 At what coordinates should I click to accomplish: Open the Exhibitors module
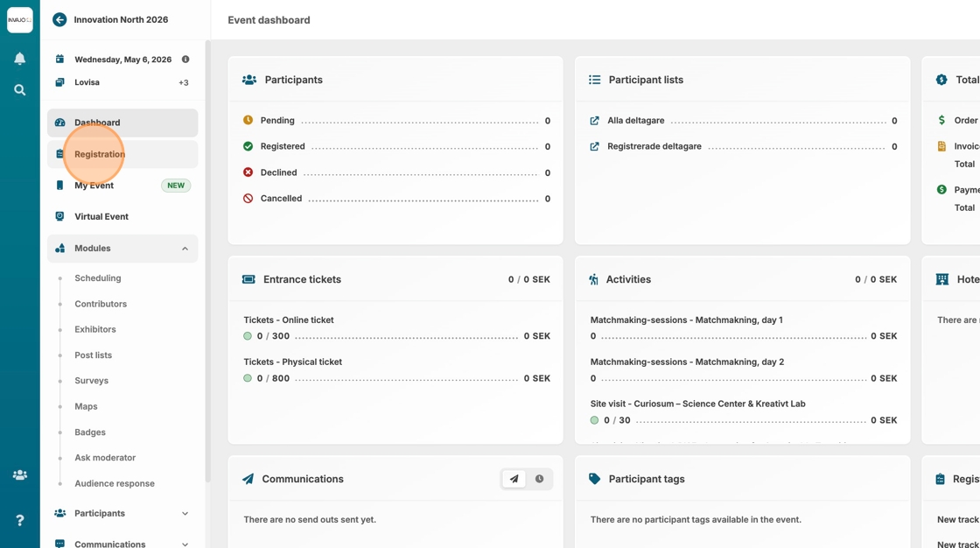[95, 329]
